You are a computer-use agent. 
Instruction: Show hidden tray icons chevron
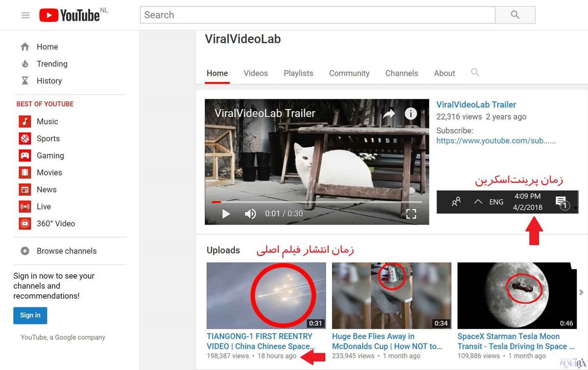(x=478, y=202)
